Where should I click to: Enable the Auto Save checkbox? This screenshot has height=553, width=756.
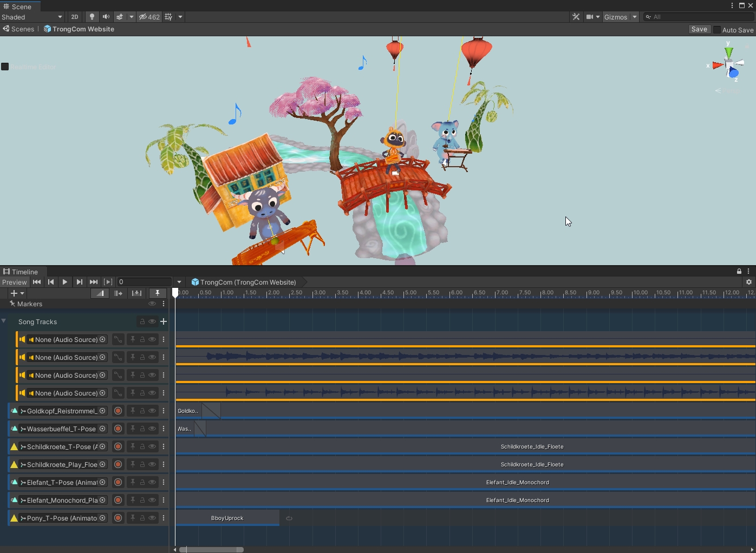(x=717, y=30)
